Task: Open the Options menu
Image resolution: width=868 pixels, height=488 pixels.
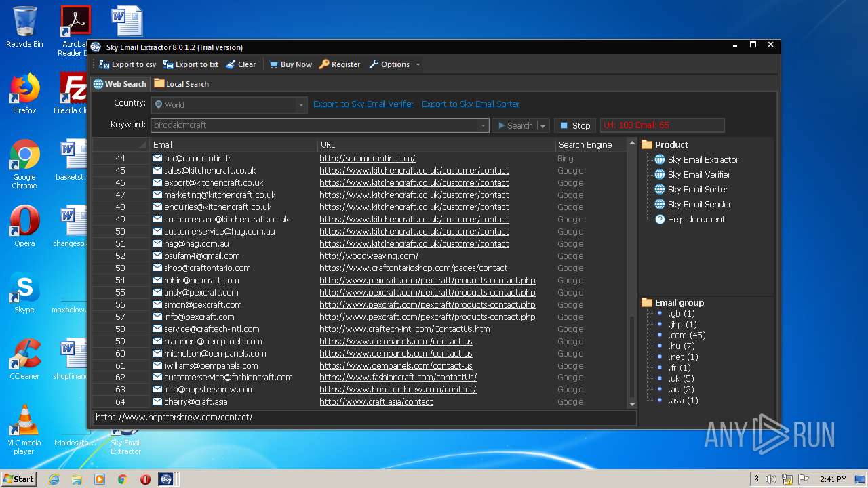Action: [x=389, y=64]
